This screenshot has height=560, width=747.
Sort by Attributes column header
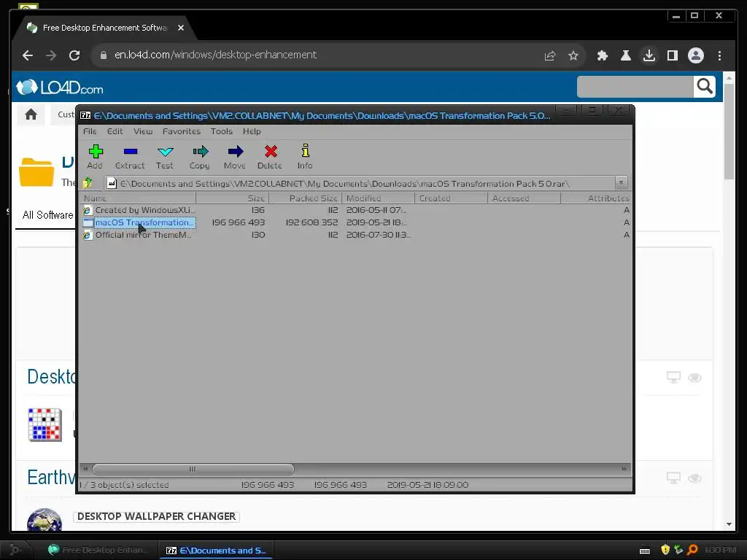[596, 198]
